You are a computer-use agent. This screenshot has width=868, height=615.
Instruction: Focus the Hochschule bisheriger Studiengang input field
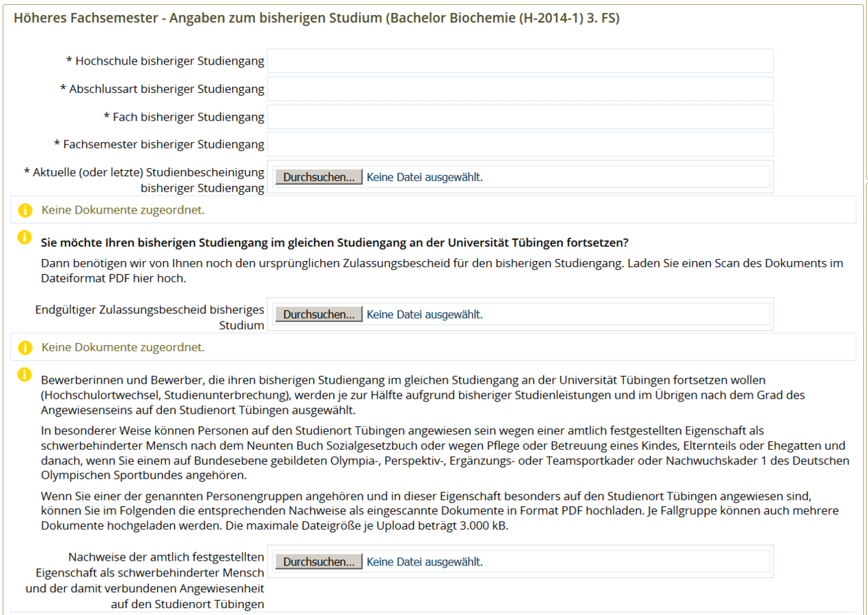point(519,61)
